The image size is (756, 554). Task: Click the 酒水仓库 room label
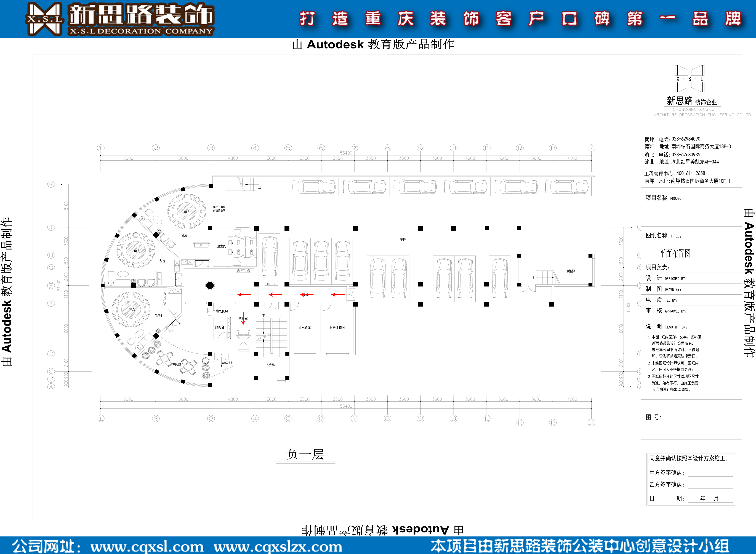(304, 328)
